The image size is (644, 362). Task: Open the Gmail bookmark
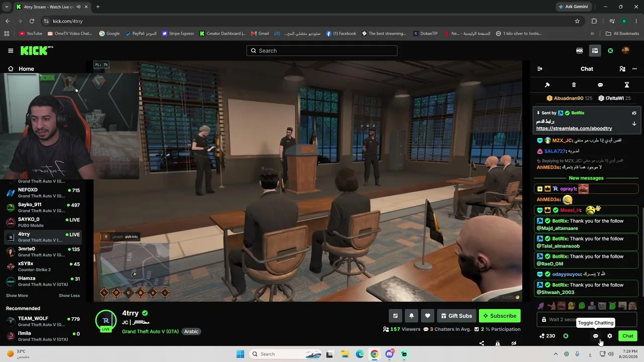pyautogui.click(x=260, y=34)
